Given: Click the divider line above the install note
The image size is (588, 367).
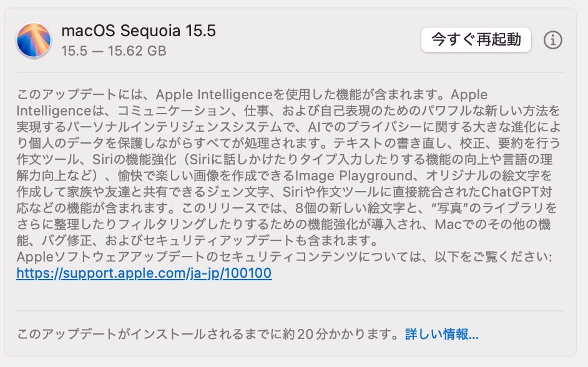Looking at the screenshot, I should [290, 311].
